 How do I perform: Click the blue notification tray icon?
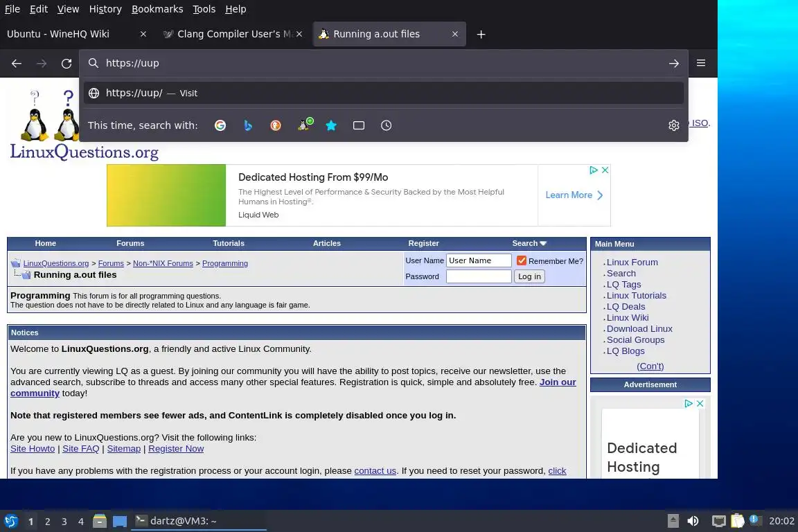pos(755,520)
